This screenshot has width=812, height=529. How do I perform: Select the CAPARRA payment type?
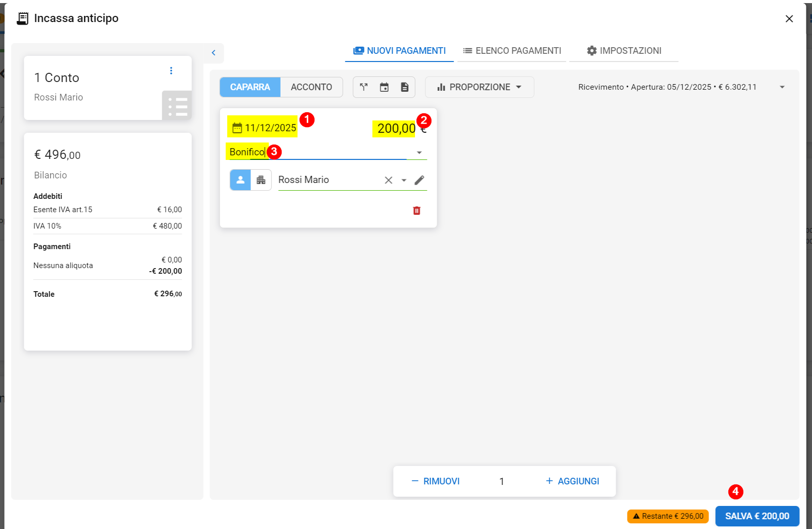250,87
